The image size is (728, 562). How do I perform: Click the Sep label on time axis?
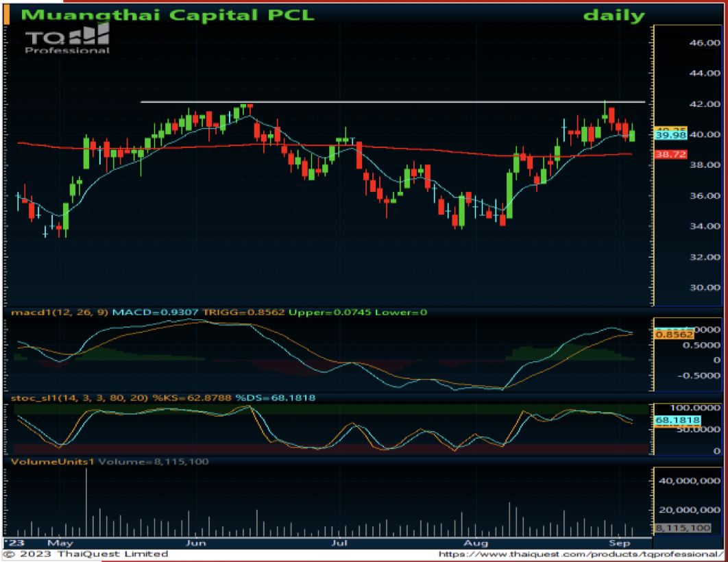(x=620, y=543)
